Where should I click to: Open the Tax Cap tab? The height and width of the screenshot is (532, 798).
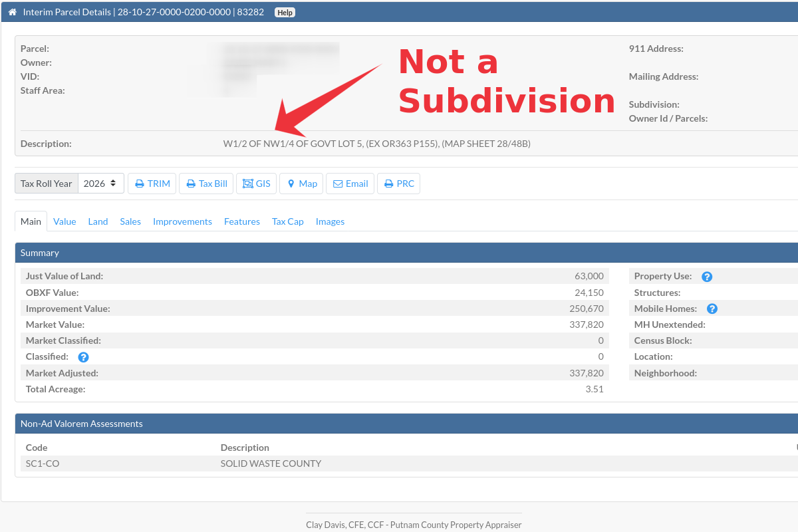click(x=287, y=221)
